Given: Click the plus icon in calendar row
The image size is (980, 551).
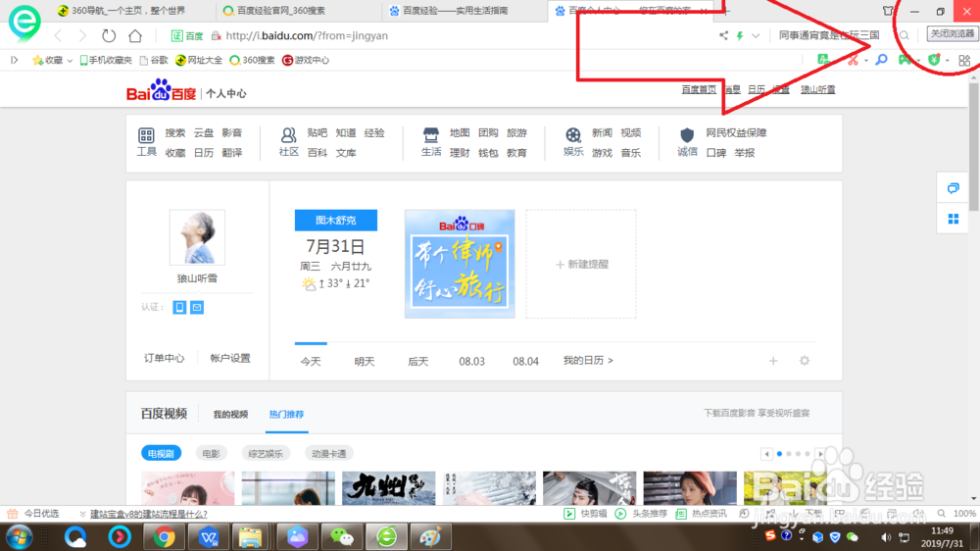Looking at the screenshot, I should pyautogui.click(x=773, y=361).
